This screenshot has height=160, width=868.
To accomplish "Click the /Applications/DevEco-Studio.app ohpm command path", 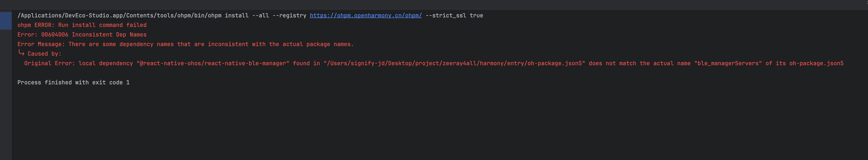I will tap(119, 15).
